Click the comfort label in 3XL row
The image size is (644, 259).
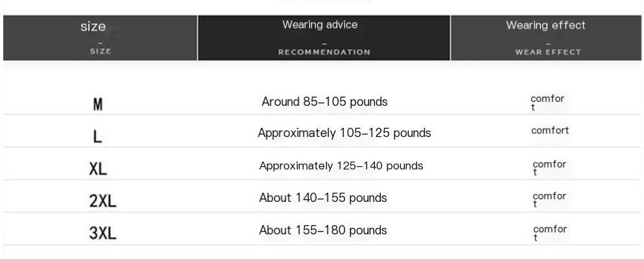[x=550, y=233]
